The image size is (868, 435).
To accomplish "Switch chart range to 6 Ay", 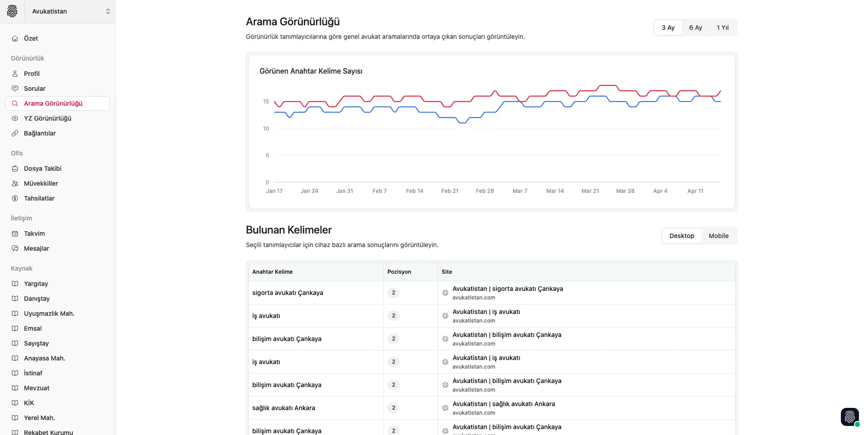I will 695,28.
